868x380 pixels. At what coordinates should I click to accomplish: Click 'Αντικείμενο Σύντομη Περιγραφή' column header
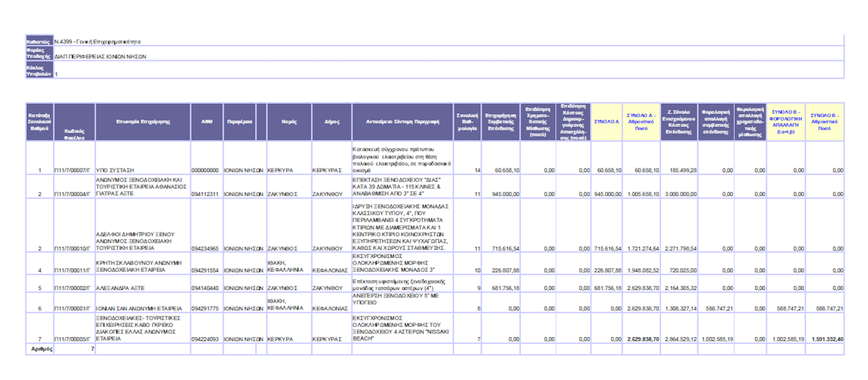point(402,121)
